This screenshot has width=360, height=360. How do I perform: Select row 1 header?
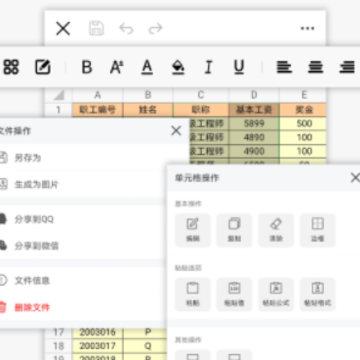point(59,110)
